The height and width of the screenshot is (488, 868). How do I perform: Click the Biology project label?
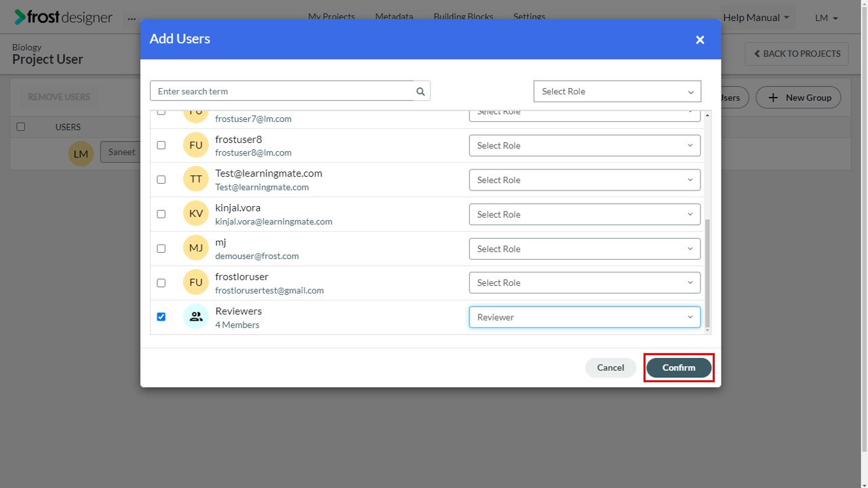click(27, 47)
